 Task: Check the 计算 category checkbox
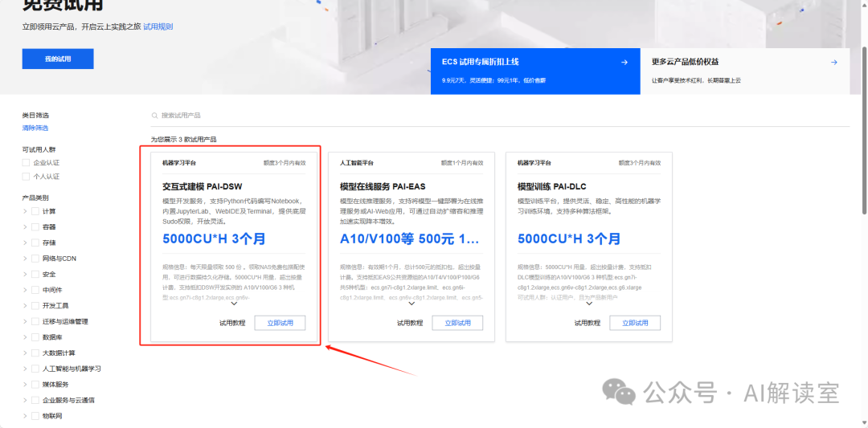pos(35,211)
